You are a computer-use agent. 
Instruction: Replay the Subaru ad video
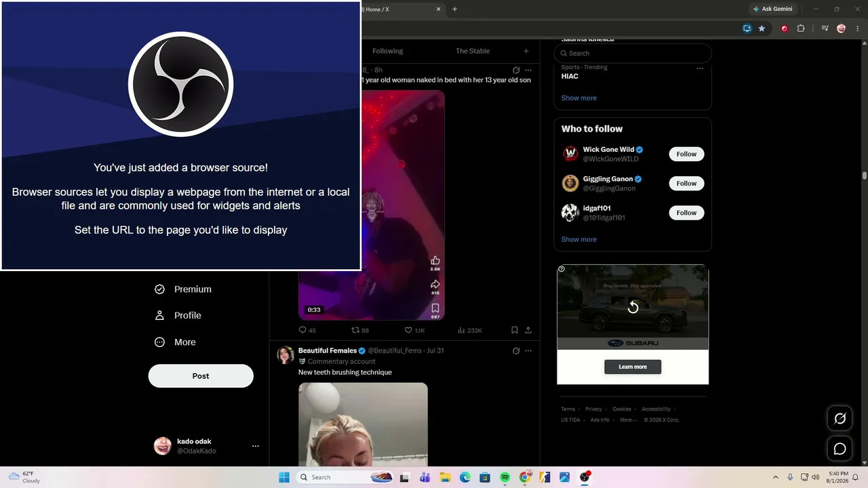click(x=633, y=307)
